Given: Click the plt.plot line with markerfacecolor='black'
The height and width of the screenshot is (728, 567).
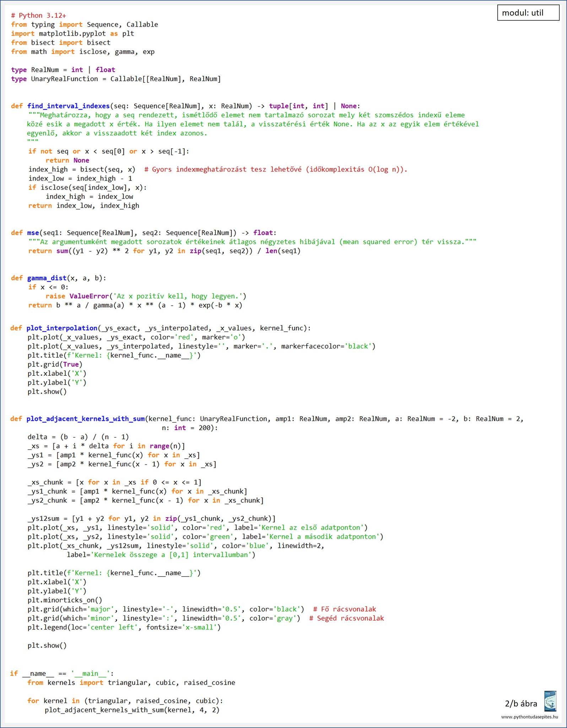Looking at the screenshot, I should tap(201, 346).
